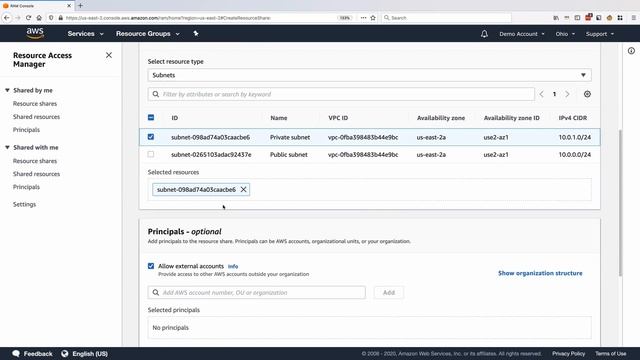Screen dimensions: 640x360
Task: Open the Resource Groups dropdown
Action: click(147, 33)
